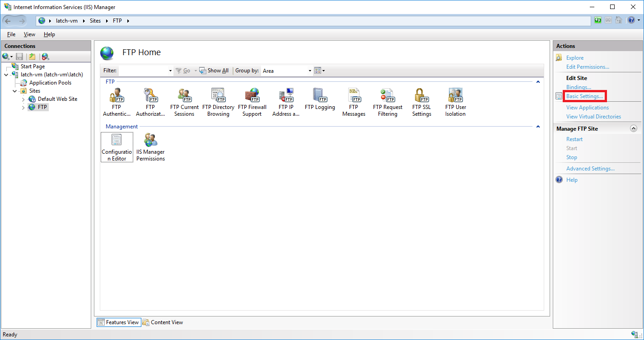Click into the Filter text field
644x340 pixels.
143,71
